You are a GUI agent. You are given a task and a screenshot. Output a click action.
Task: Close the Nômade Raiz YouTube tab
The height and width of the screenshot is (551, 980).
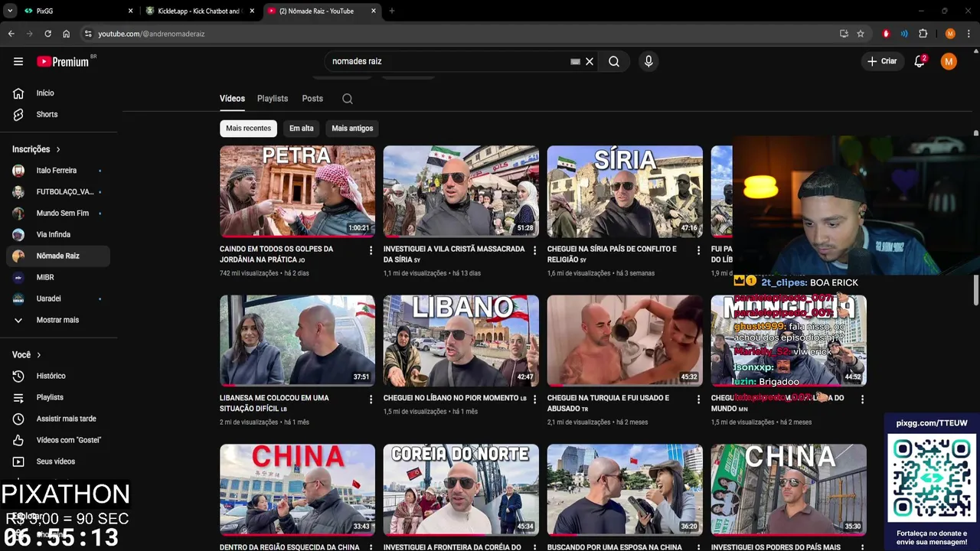click(374, 11)
